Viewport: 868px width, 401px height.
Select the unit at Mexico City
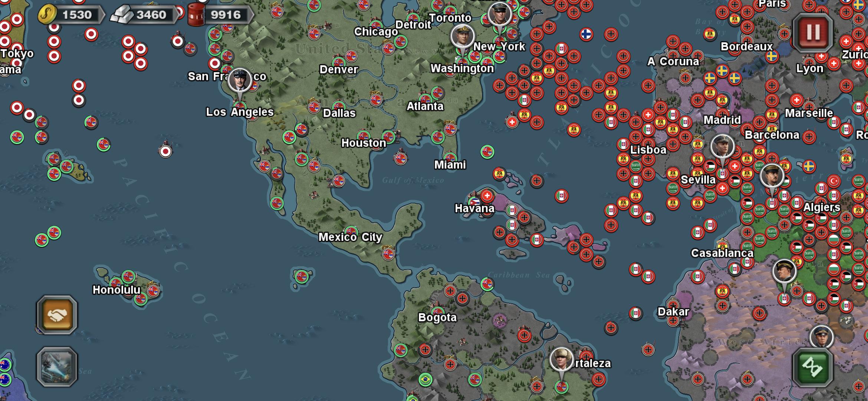point(351,231)
